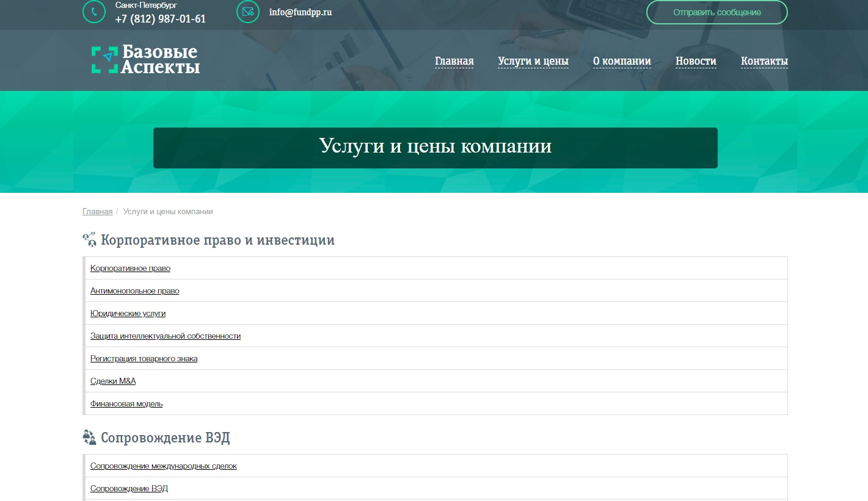Viewport: 868px width, 501px height.
Task: Click the Базовые Аспекты logo
Action: [x=146, y=60]
